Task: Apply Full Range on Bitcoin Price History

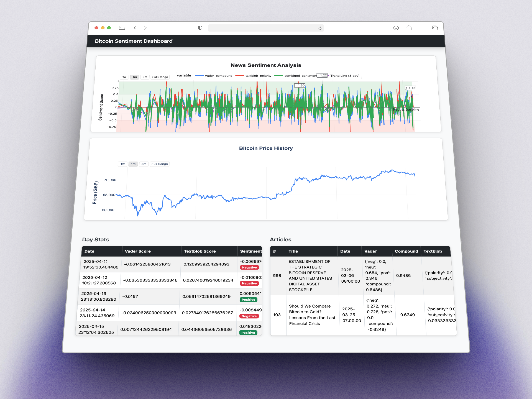Action: coord(160,164)
